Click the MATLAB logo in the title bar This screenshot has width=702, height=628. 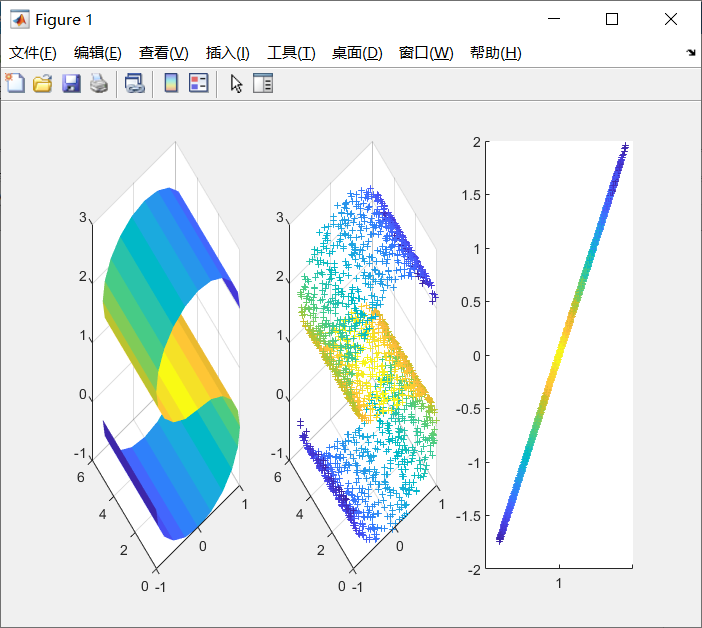point(20,19)
